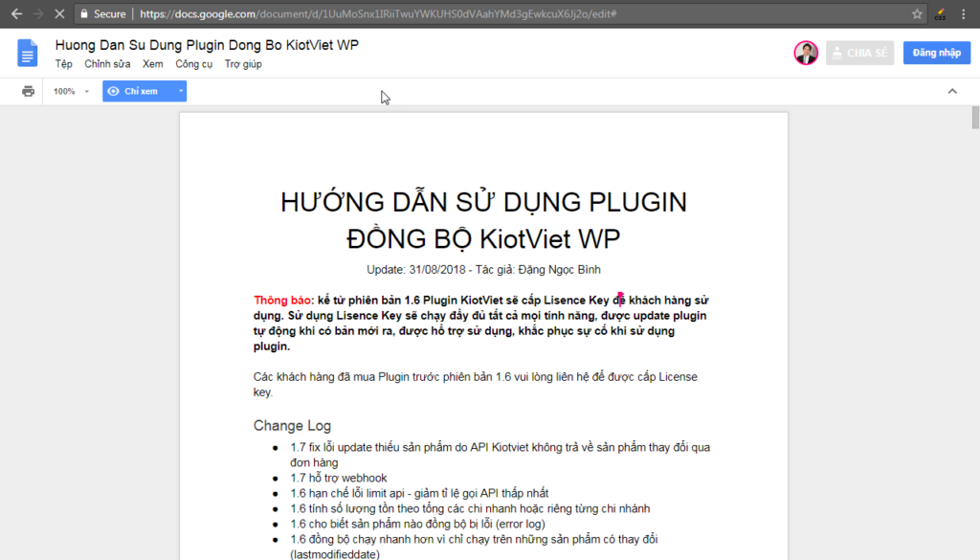Viewport: 980px width, 560px height.
Task: Click the vertical scrollbar thumb
Action: (975, 118)
